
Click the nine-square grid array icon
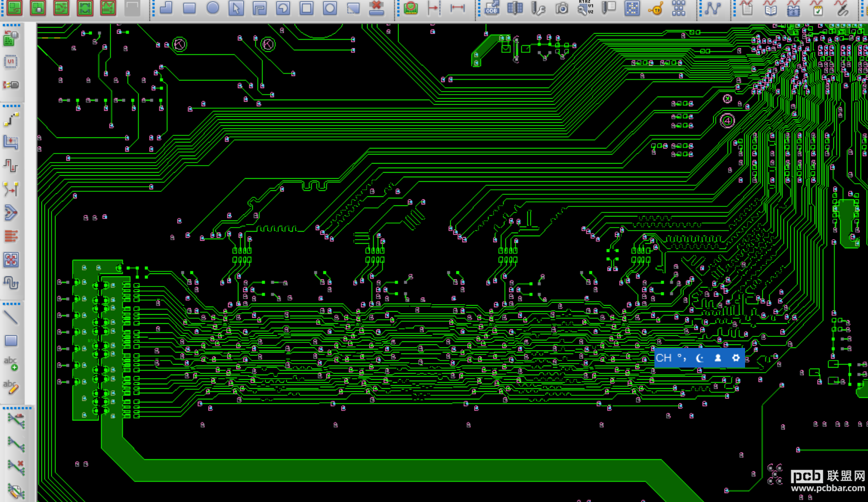point(679,8)
